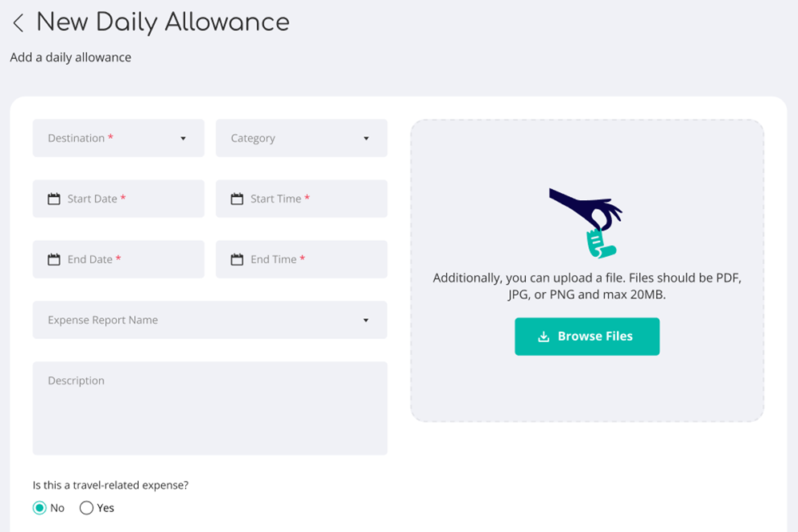Viewport: 798px width, 532px height.
Task: Expand the Expense Report Name dropdown
Action: point(365,320)
